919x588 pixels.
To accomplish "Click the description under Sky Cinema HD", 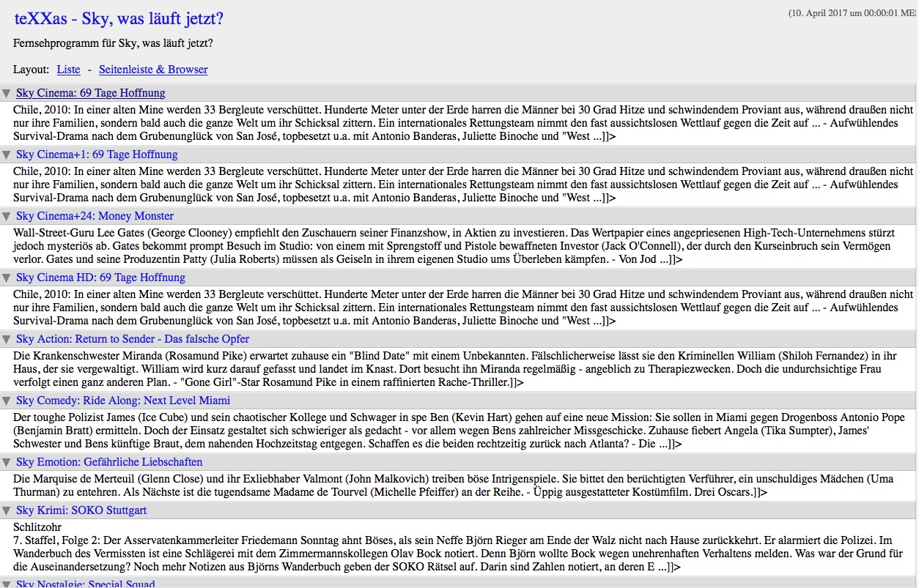I will [463, 308].
